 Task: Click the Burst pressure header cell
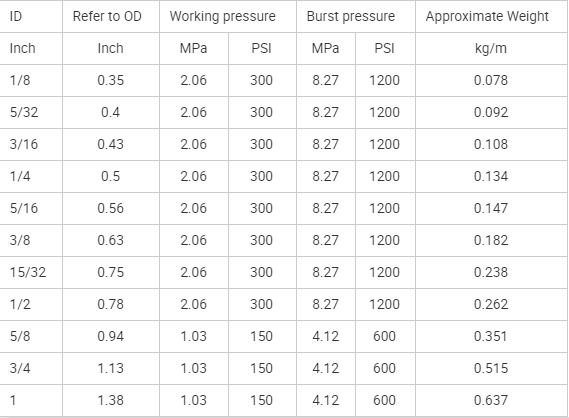(356, 16)
